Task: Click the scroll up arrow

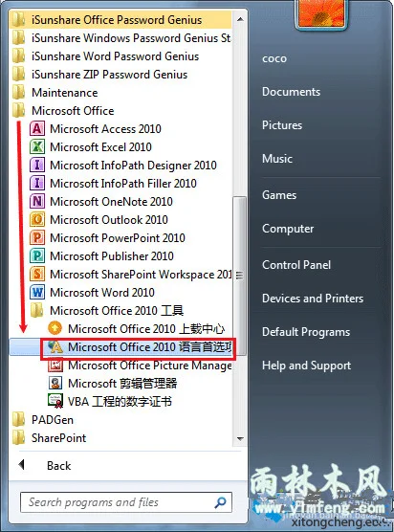Action: click(x=240, y=19)
